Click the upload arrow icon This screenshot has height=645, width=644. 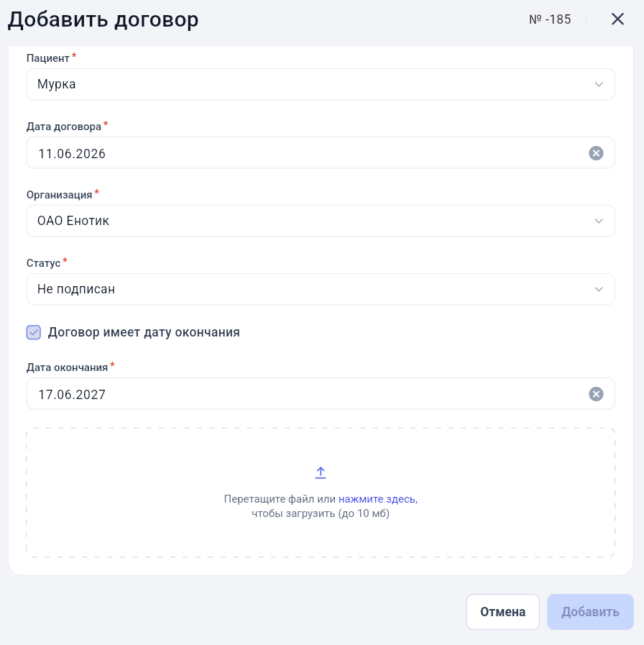[321, 472]
